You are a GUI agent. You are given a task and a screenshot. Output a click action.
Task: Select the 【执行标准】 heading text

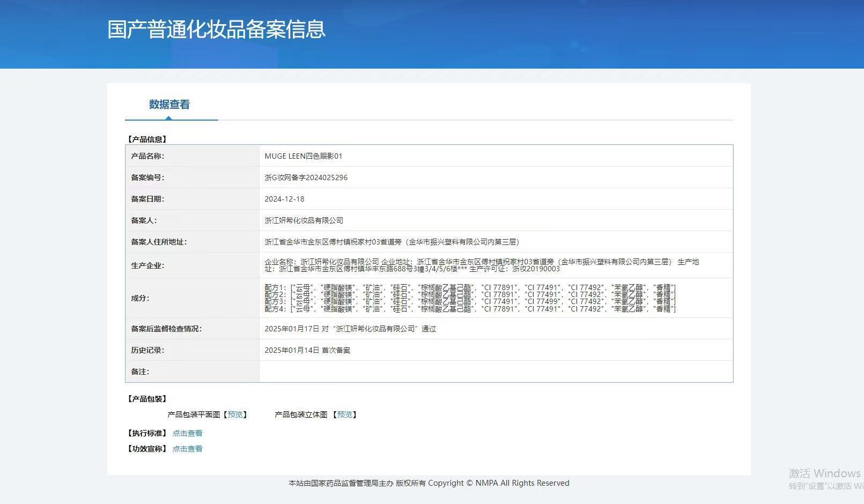click(x=147, y=433)
